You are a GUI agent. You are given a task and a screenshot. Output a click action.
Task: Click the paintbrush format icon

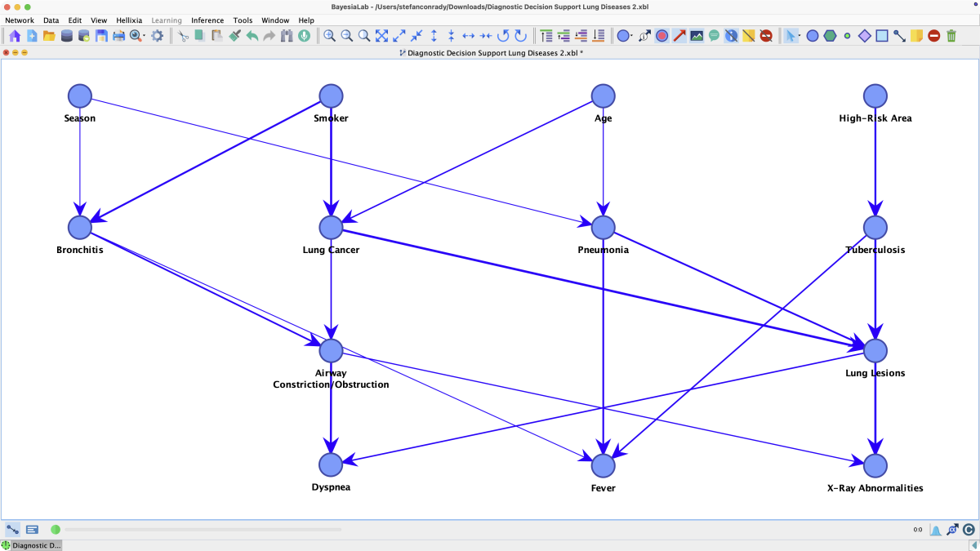(234, 36)
